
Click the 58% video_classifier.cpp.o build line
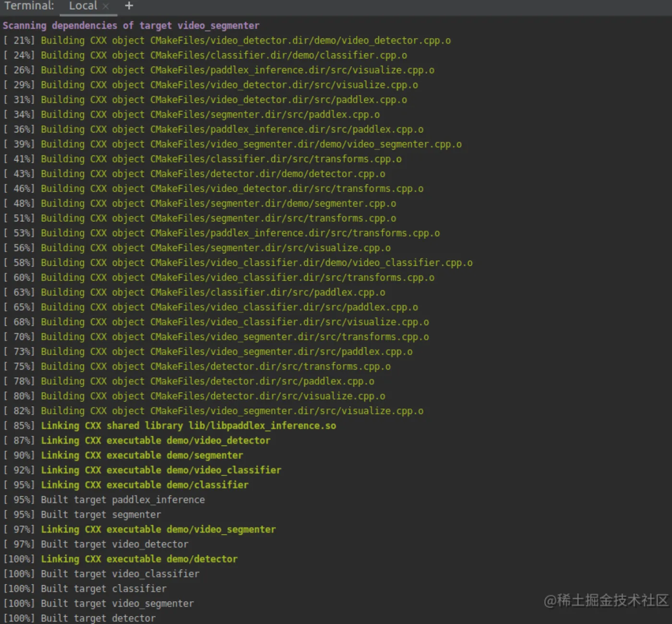point(238,263)
